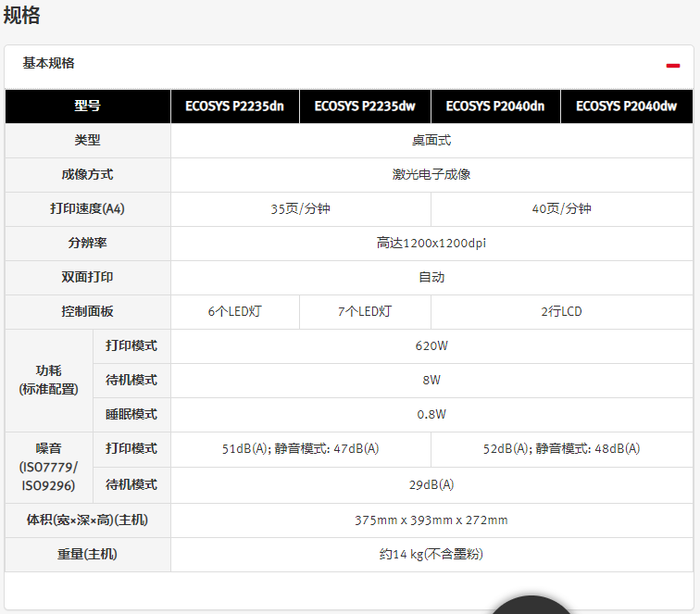Click the 功耗 (标准配置) group label
This screenshot has height=614, width=700.
[x=49, y=381]
